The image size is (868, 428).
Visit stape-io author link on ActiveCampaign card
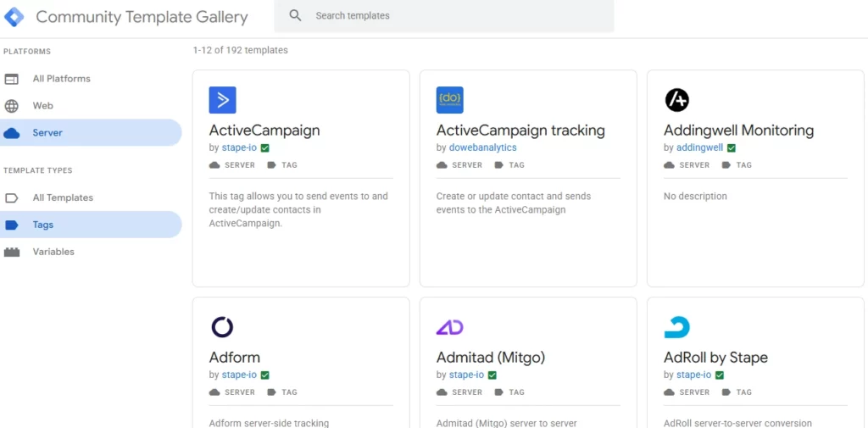(x=239, y=147)
